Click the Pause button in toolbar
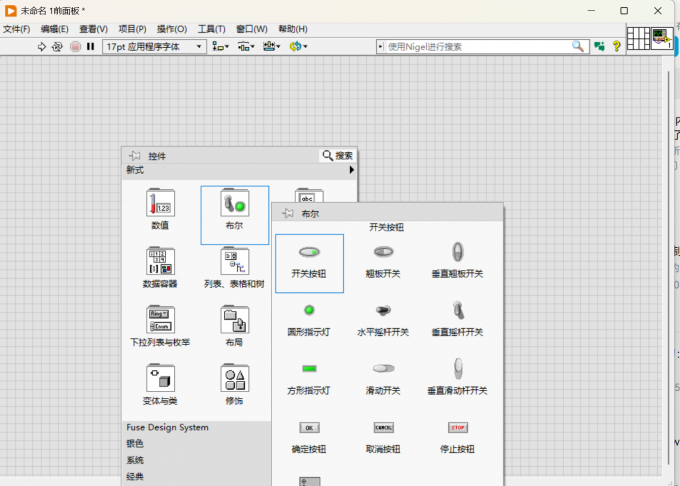The height and width of the screenshot is (486, 680). (x=90, y=46)
